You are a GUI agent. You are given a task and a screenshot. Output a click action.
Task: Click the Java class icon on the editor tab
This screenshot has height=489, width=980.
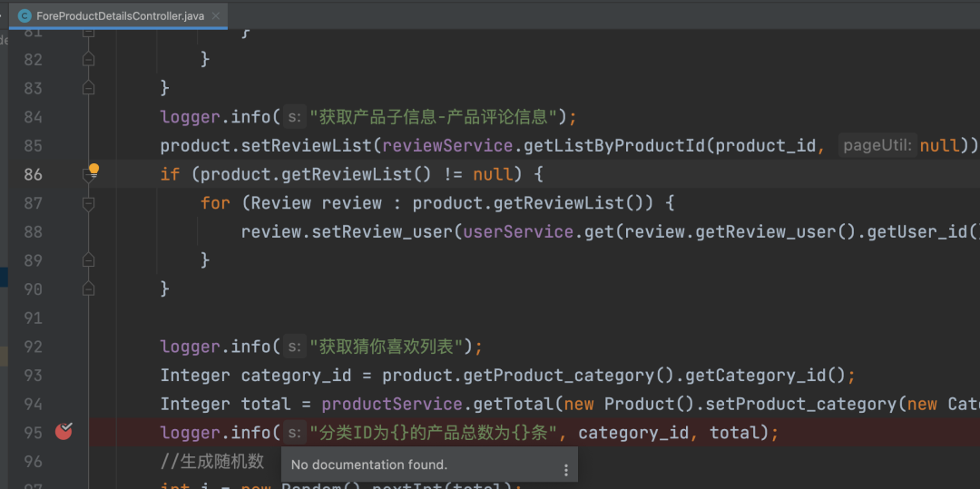pos(24,16)
